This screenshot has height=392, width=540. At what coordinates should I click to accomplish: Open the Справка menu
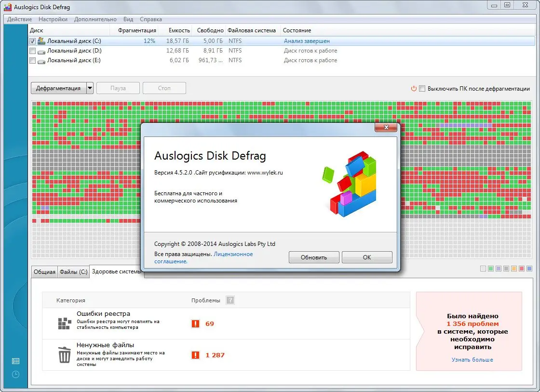(x=151, y=19)
